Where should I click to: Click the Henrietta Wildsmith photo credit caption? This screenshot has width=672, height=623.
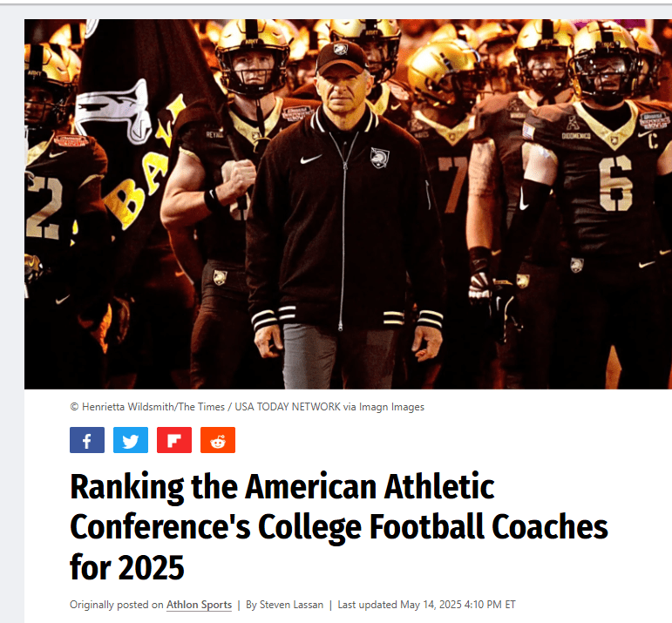click(x=247, y=407)
